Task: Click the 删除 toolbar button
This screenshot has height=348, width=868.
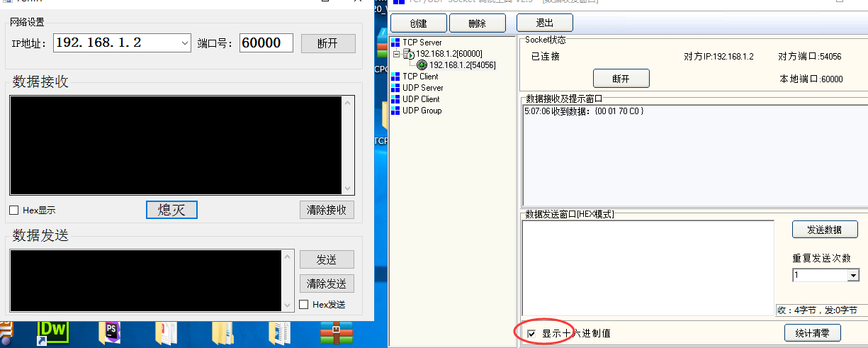Action: 478,23
